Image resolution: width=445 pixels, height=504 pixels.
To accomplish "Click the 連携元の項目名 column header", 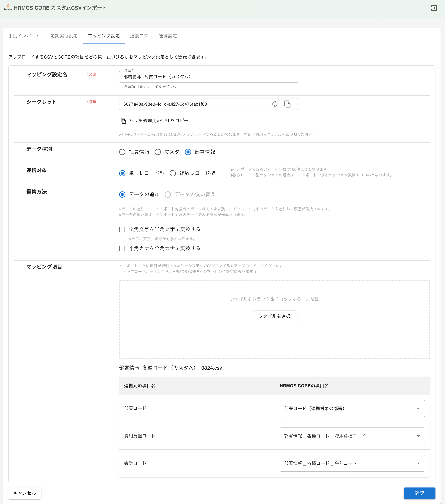I will (140, 386).
